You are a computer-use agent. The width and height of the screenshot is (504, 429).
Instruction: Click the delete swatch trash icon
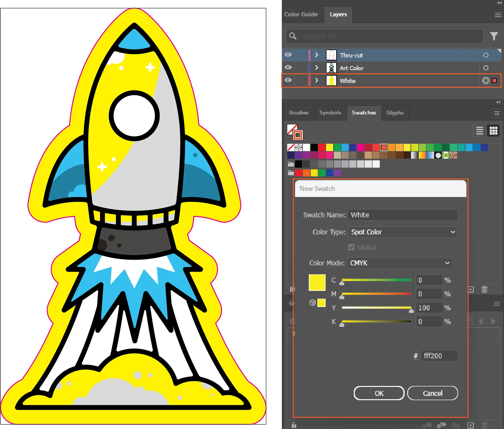click(484, 289)
